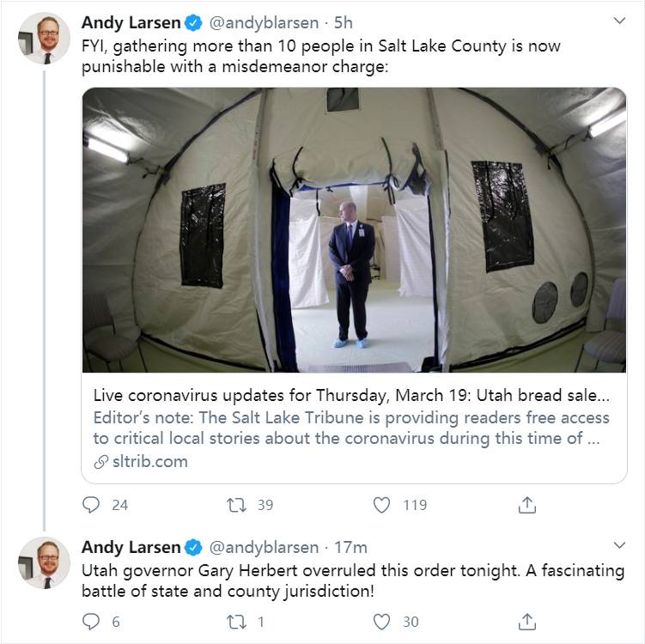Reply to the first tweet about gatherings

pyautogui.click(x=92, y=505)
